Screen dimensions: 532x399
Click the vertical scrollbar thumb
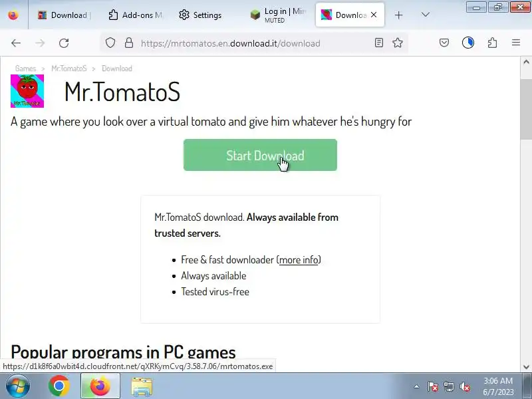point(526,108)
